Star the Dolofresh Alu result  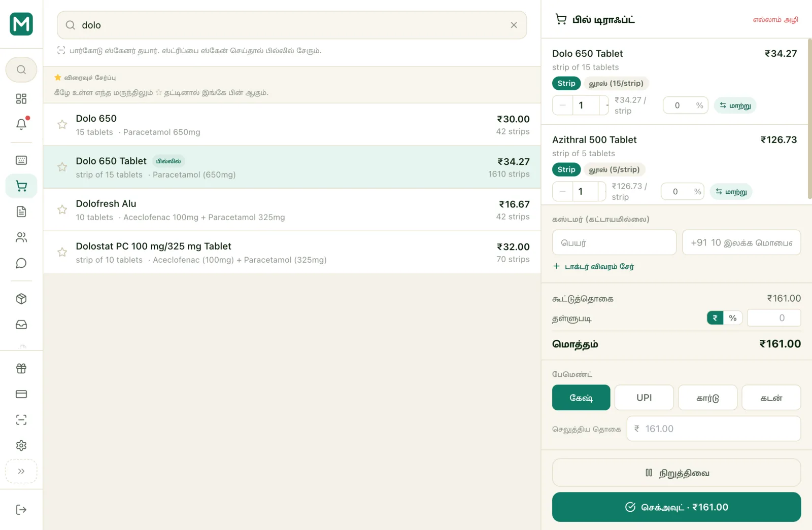(62, 209)
